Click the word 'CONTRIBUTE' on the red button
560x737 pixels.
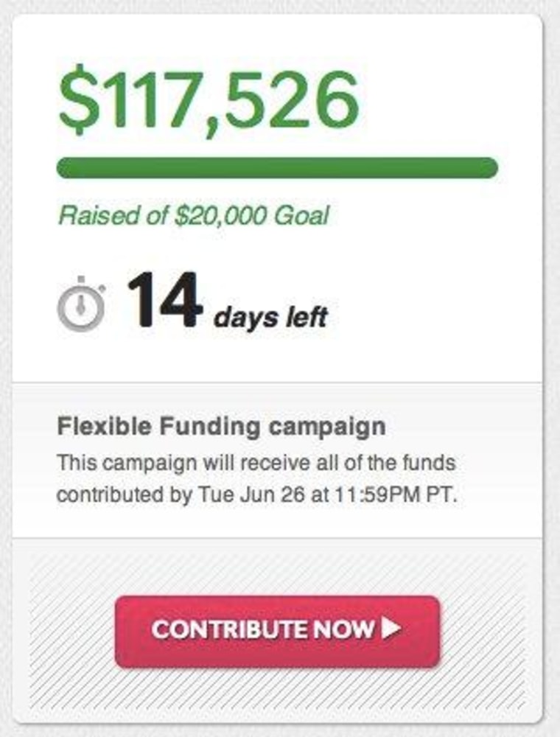click(x=229, y=629)
